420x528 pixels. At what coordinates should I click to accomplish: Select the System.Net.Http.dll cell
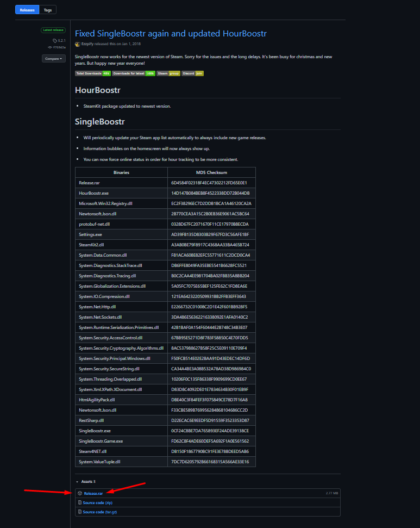click(x=122, y=307)
